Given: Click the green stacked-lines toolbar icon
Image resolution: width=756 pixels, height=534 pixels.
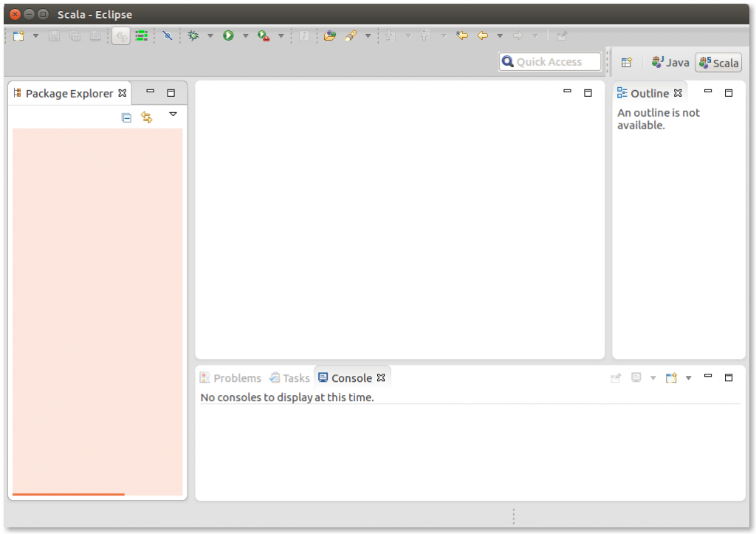Looking at the screenshot, I should pos(141,35).
